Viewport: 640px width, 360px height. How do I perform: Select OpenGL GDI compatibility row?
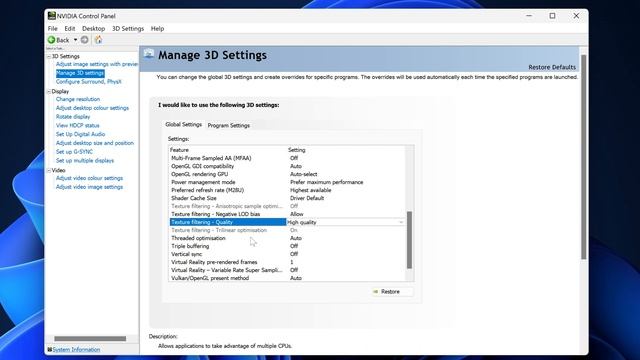[x=288, y=166]
